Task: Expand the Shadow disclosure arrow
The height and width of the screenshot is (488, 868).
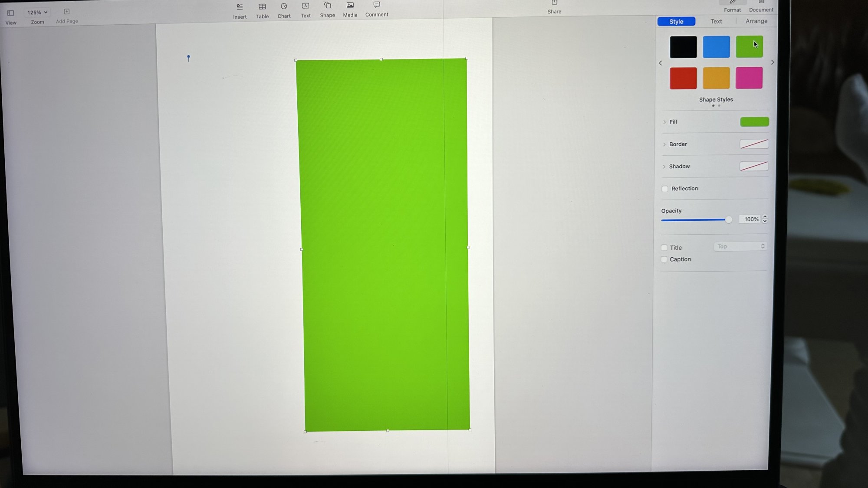Action: pyautogui.click(x=664, y=167)
